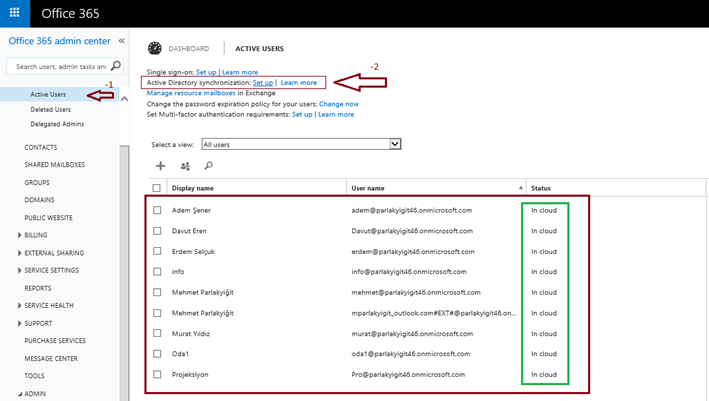Check the box for Davut Eren
The width and height of the screenshot is (709, 401).
click(x=157, y=231)
